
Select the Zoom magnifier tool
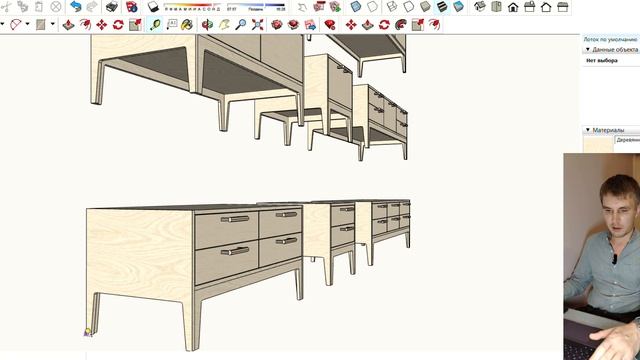tap(241, 24)
